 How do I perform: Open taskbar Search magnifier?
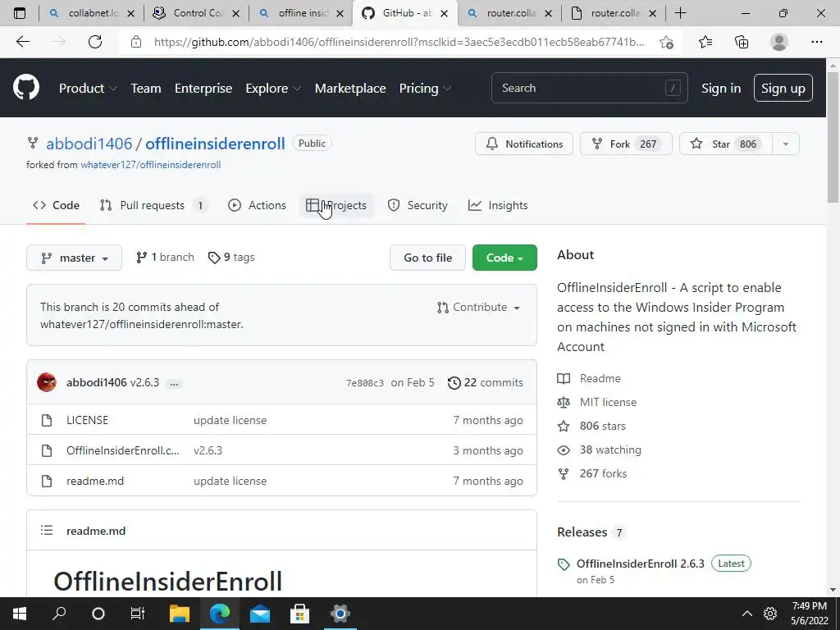click(59, 614)
